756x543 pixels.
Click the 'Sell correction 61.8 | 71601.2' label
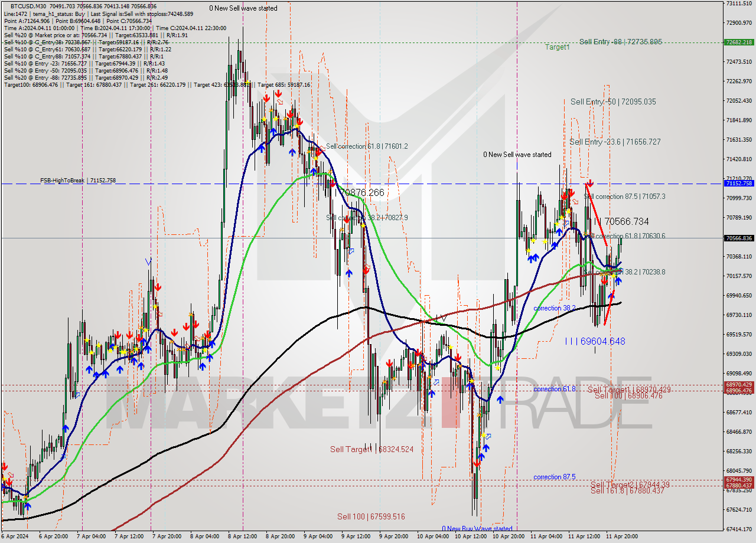point(367,146)
